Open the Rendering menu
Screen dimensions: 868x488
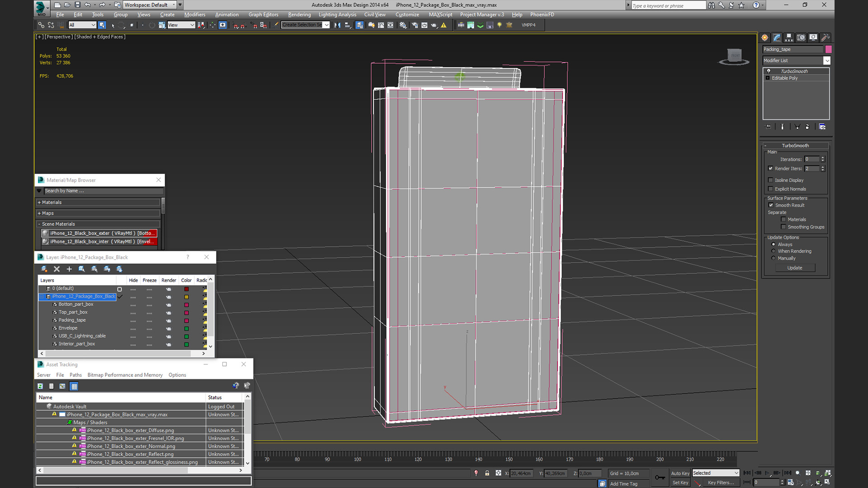[x=299, y=14]
